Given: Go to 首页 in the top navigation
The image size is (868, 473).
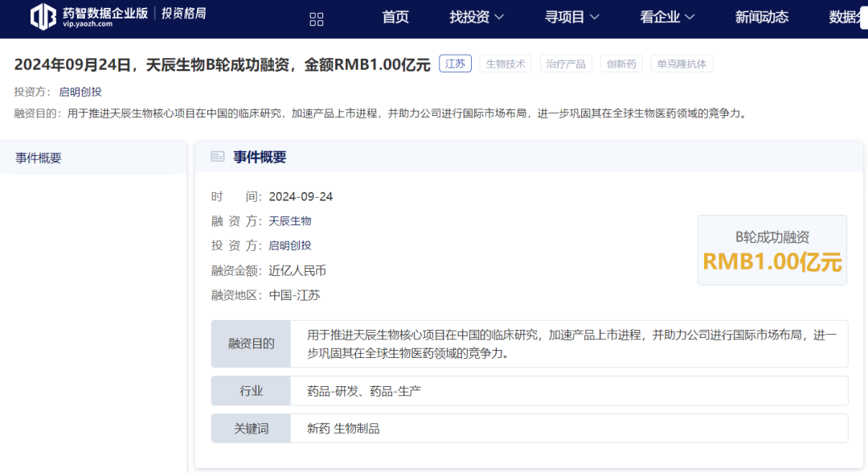Looking at the screenshot, I should pos(395,17).
